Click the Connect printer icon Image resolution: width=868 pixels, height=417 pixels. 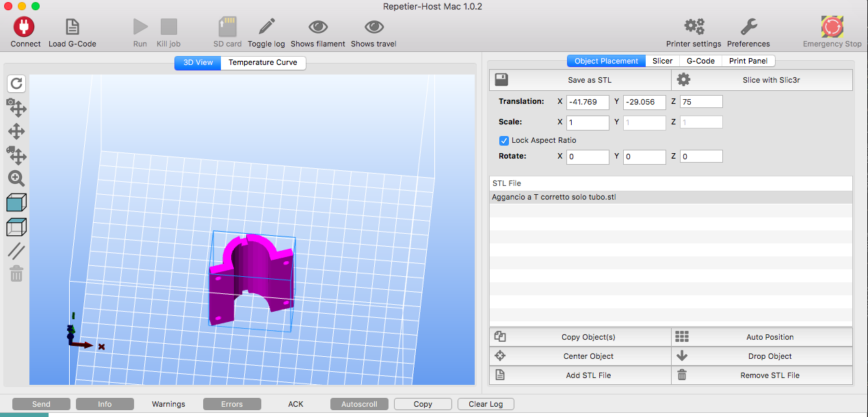(25, 27)
